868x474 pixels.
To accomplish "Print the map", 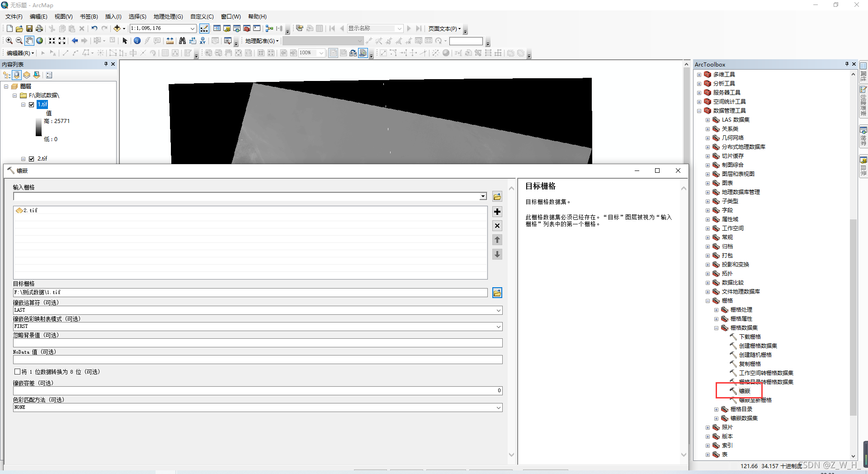I will point(39,28).
